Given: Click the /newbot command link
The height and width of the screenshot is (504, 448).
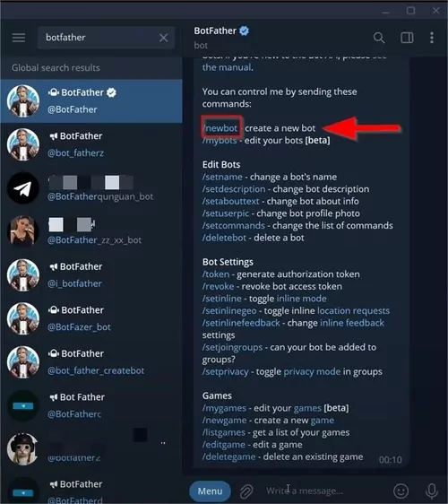Looking at the screenshot, I should [x=221, y=128].
